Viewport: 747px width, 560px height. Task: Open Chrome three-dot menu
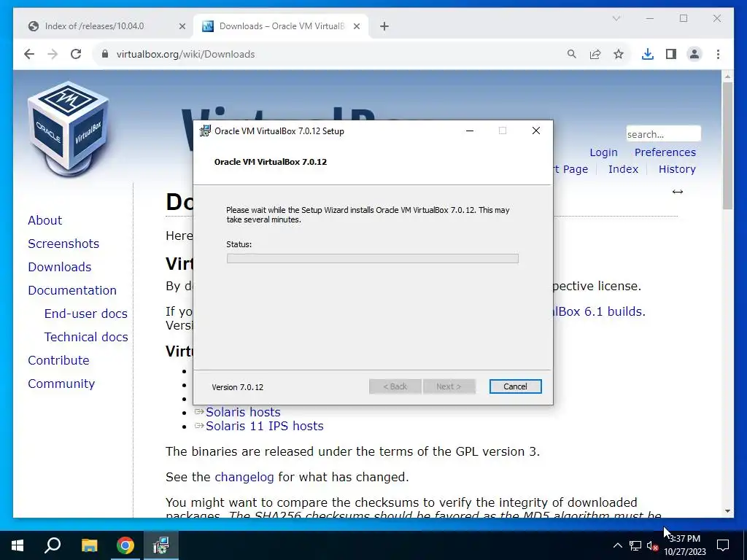coord(718,54)
